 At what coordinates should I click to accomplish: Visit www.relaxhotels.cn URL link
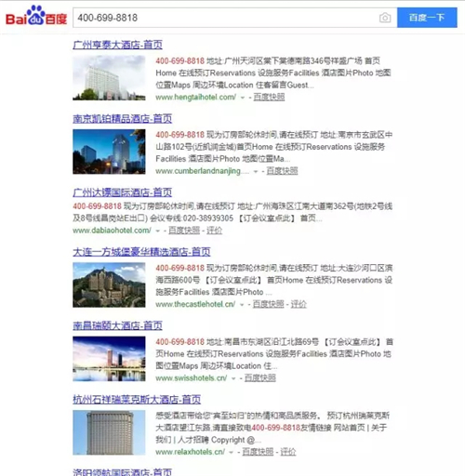pos(191,452)
